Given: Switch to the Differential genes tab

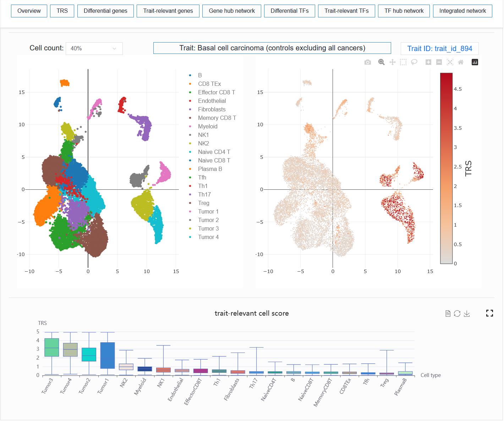Looking at the screenshot, I should coord(105,11).
